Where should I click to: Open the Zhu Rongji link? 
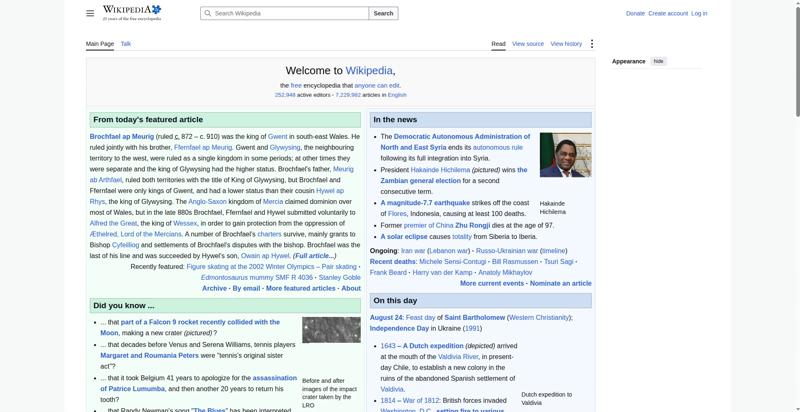point(472,225)
